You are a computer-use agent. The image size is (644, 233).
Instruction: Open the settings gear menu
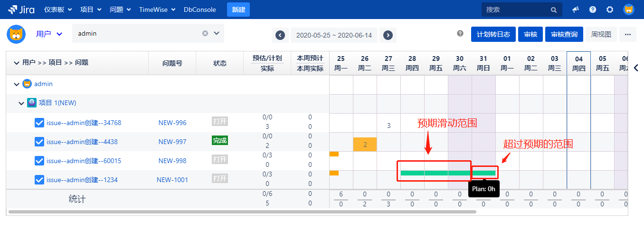(x=610, y=10)
